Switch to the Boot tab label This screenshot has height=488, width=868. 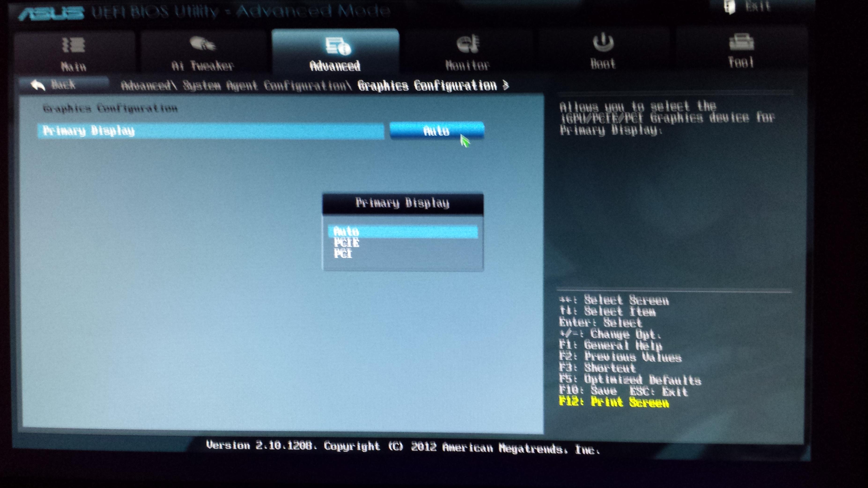click(x=603, y=64)
